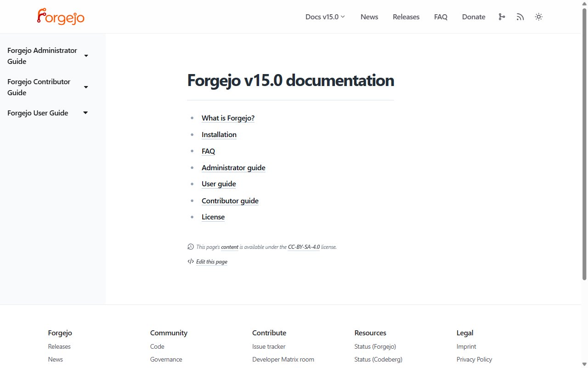Open Developer Matrix room footer link

[x=283, y=359]
